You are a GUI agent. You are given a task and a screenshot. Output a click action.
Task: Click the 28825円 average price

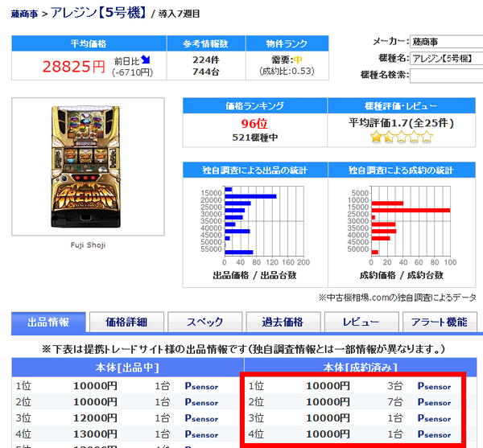[73, 66]
